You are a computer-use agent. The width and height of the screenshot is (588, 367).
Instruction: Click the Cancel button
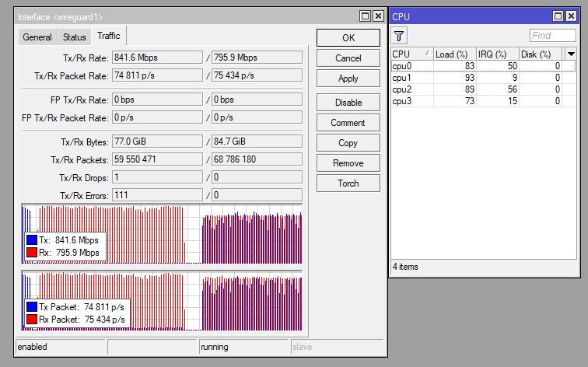click(348, 58)
